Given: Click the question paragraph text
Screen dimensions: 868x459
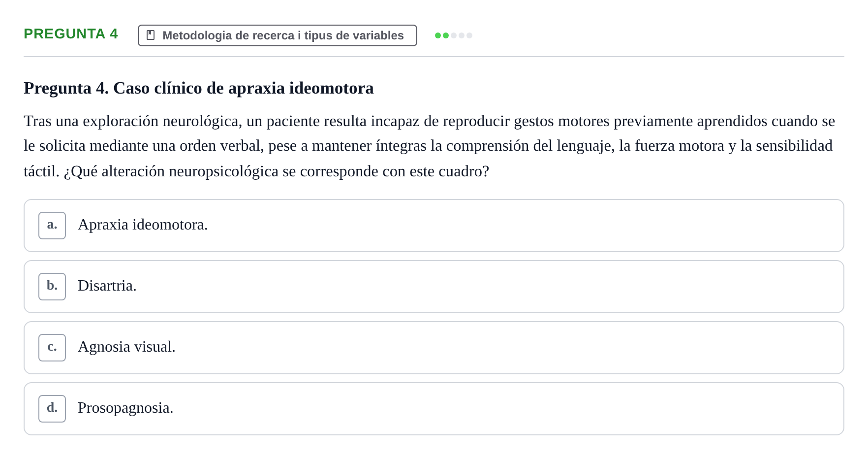Looking at the screenshot, I should click(x=430, y=146).
